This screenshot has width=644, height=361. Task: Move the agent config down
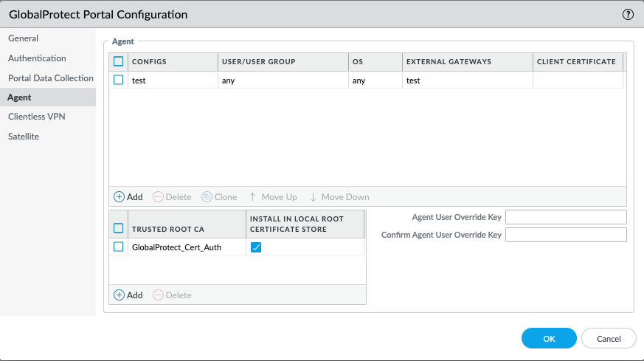point(339,197)
